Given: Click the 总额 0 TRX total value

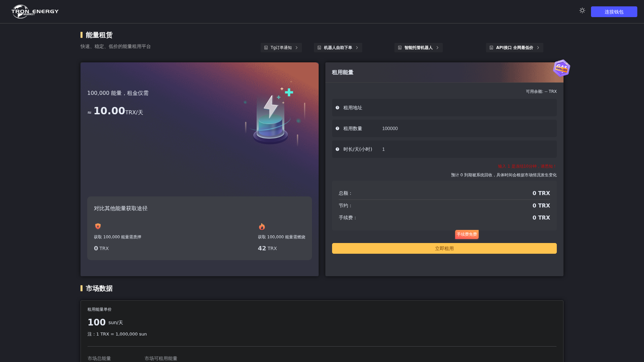Looking at the screenshot, I should click(541, 193).
